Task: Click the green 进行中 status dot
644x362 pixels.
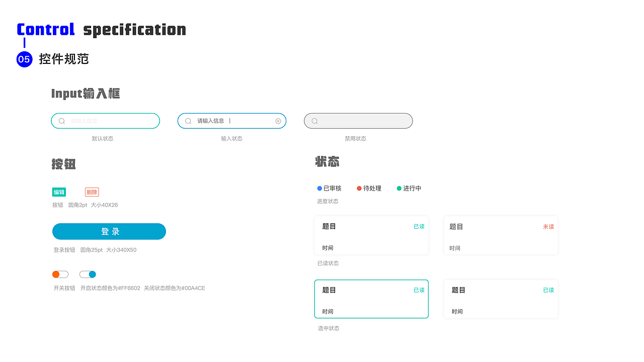Action: coord(398,188)
